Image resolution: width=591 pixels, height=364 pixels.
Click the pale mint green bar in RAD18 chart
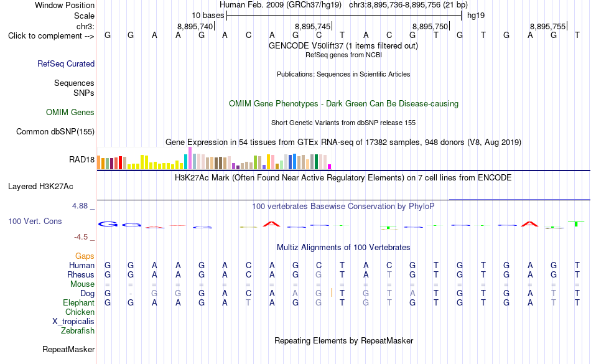282,165
